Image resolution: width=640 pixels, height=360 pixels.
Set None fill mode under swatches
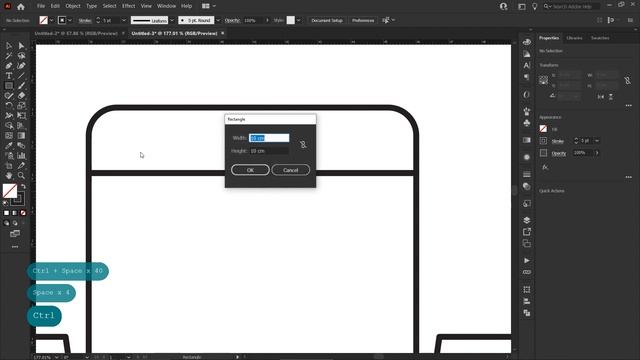tap(23, 213)
